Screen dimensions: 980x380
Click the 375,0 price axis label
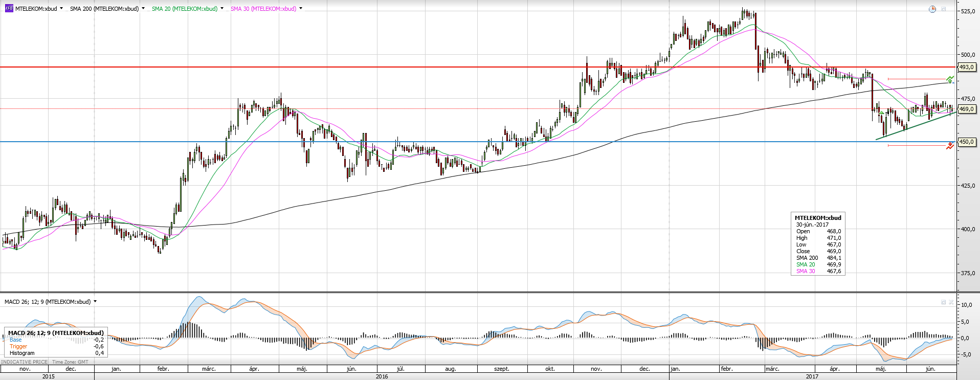(968, 273)
